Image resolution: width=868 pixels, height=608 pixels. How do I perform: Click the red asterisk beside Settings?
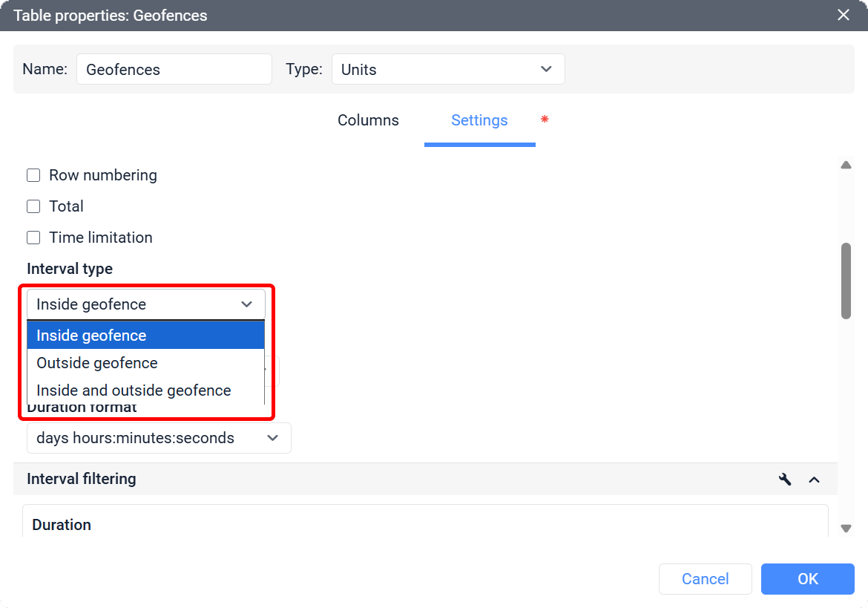545,119
